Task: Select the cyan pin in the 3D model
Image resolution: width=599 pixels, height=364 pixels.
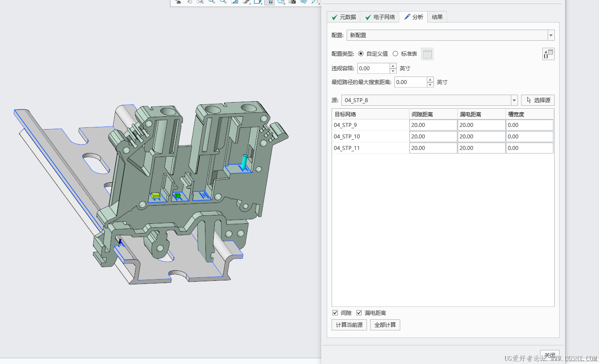Action: click(244, 161)
